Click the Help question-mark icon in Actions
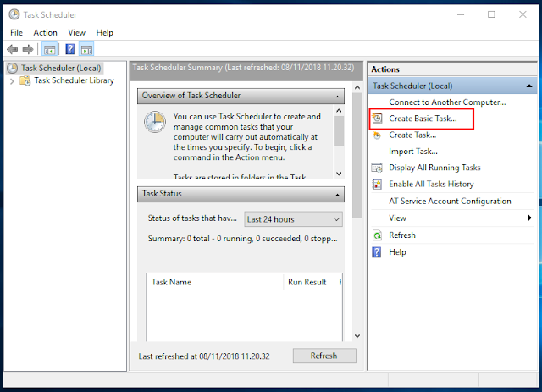 pyautogui.click(x=376, y=252)
